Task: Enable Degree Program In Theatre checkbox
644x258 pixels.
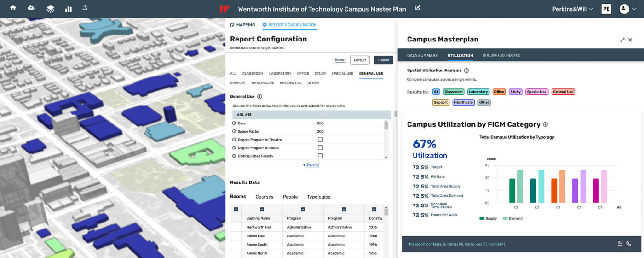Action: 320,140
